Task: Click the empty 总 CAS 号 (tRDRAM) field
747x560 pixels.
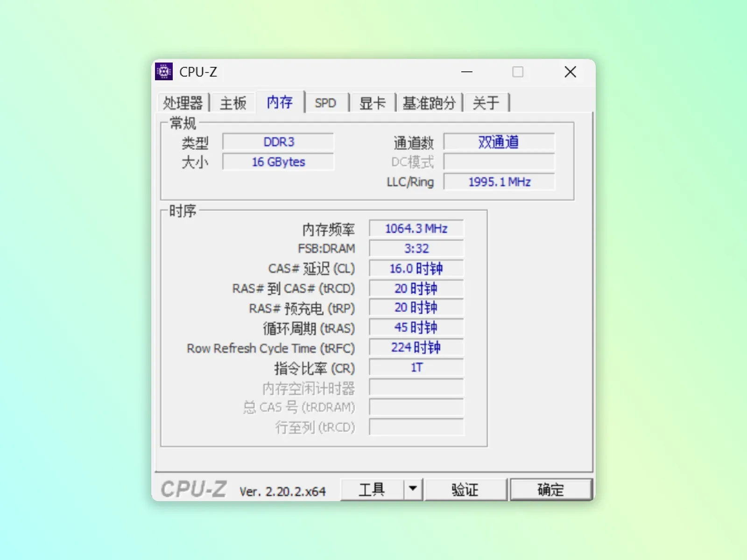Action: (416, 407)
